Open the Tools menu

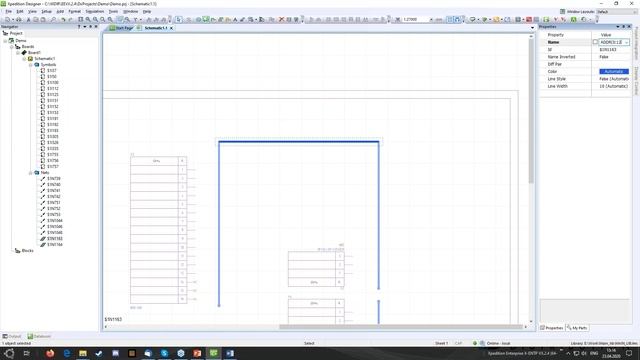click(x=113, y=11)
